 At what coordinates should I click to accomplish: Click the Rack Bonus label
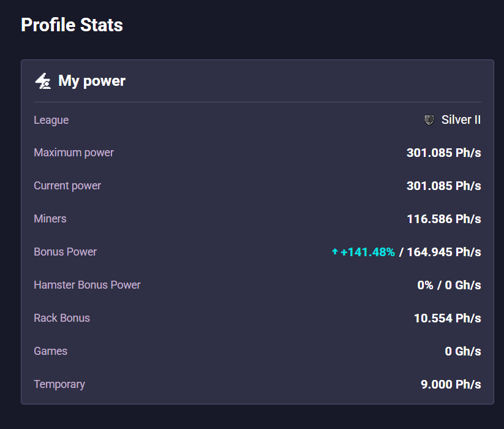point(62,318)
